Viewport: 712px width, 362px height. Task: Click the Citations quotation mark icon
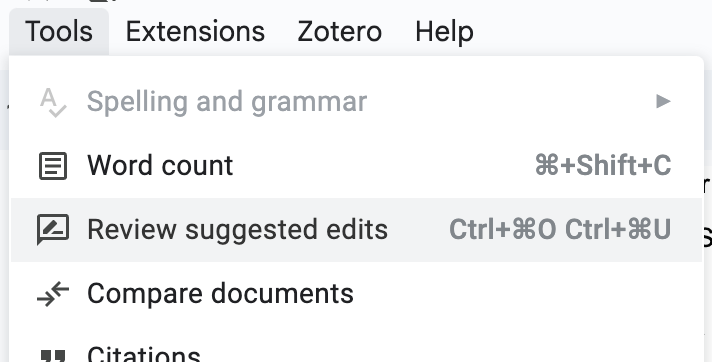tap(53, 356)
